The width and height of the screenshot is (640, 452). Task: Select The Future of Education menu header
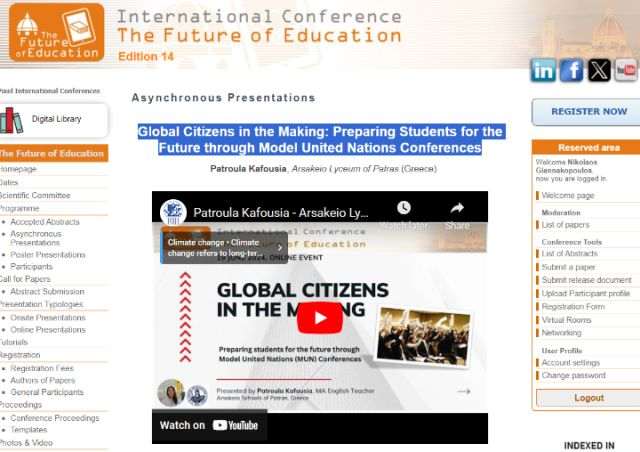[53, 154]
